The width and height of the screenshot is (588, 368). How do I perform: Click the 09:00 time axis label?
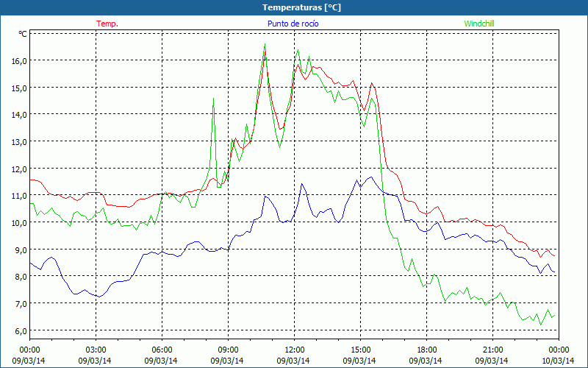click(x=228, y=350)
